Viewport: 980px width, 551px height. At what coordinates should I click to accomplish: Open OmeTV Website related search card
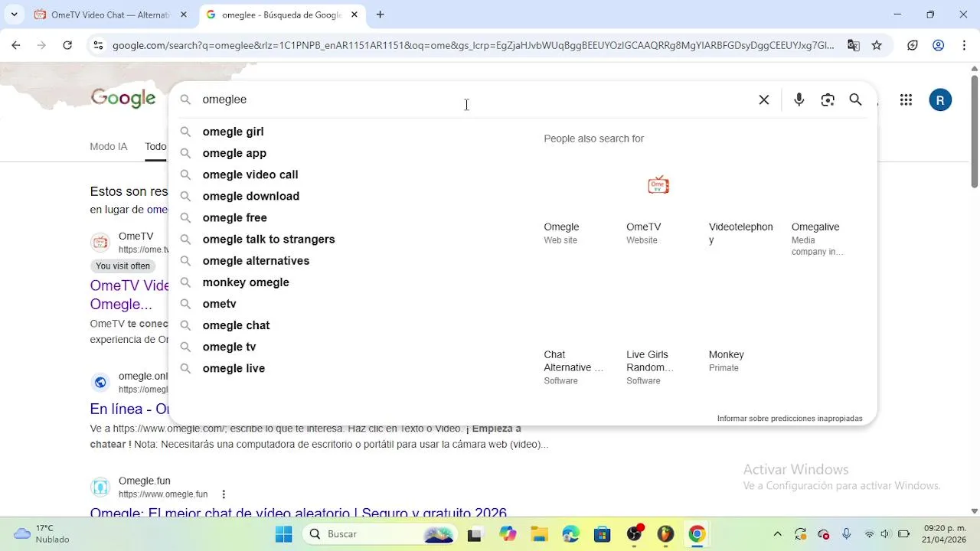658,203
